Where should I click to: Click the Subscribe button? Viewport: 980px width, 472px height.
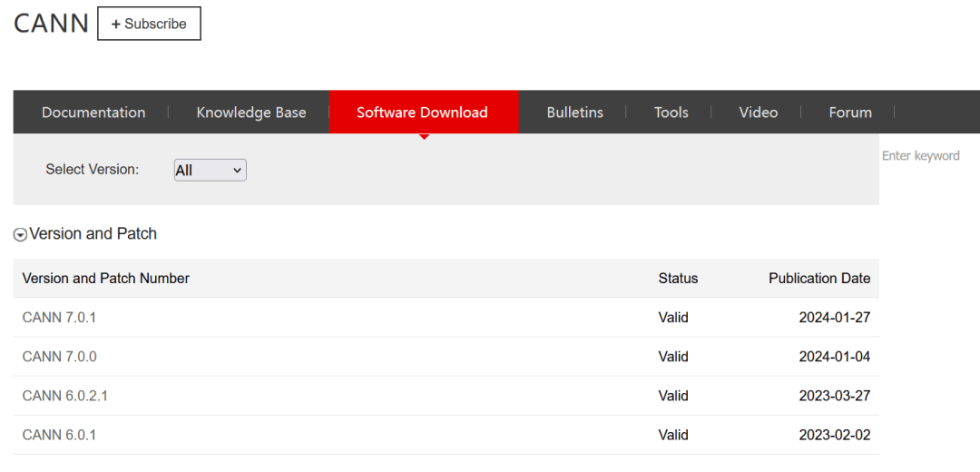149,24
